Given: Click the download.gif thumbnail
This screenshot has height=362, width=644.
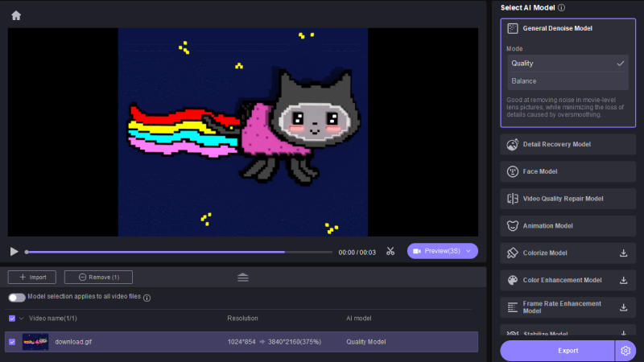Looking at the screenshot, I should point(35,342).
